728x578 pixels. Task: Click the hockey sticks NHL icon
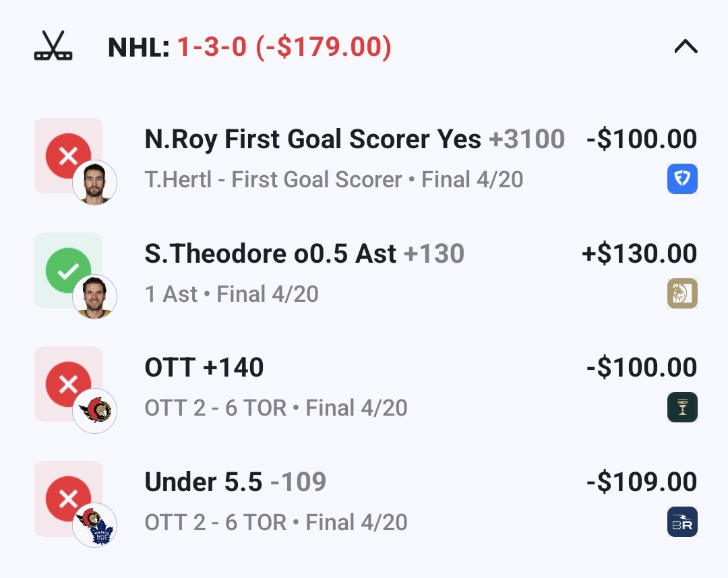pyautogui.click(x=53, y=47)
